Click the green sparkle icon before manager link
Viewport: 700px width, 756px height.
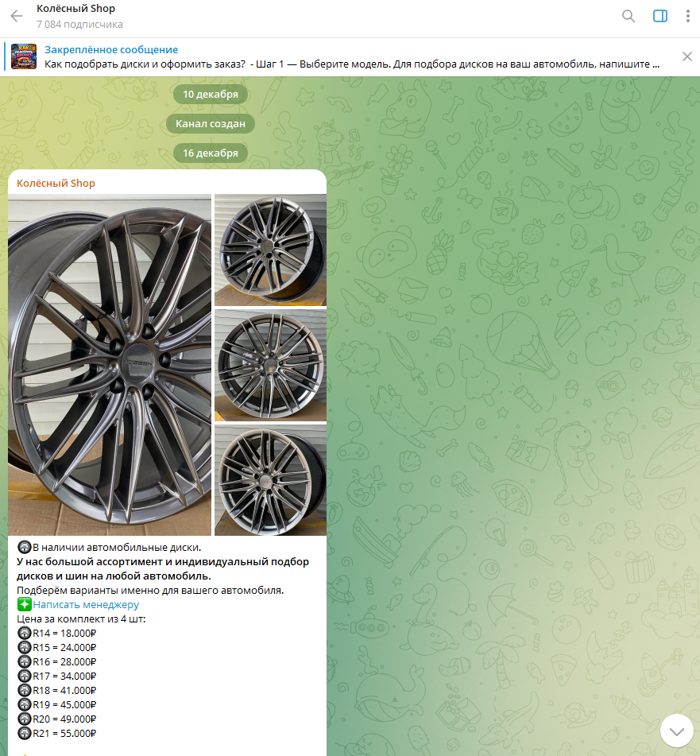24,604
